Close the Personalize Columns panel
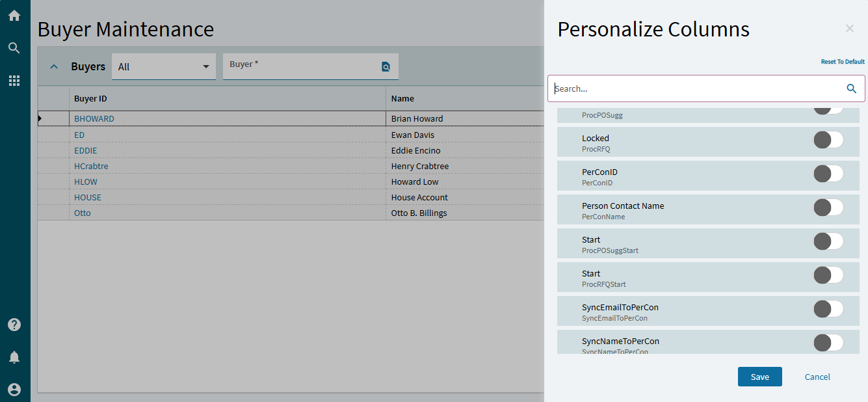 (x=849, y=29)
